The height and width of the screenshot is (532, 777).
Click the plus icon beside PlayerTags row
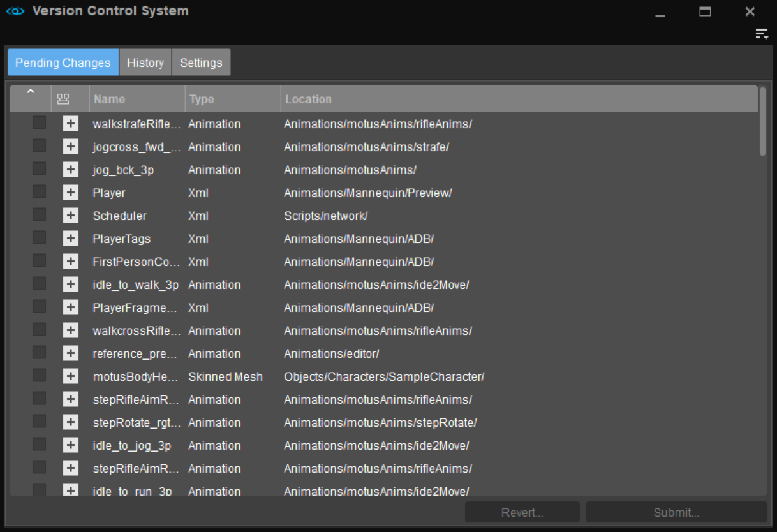[x=71, y=239]
